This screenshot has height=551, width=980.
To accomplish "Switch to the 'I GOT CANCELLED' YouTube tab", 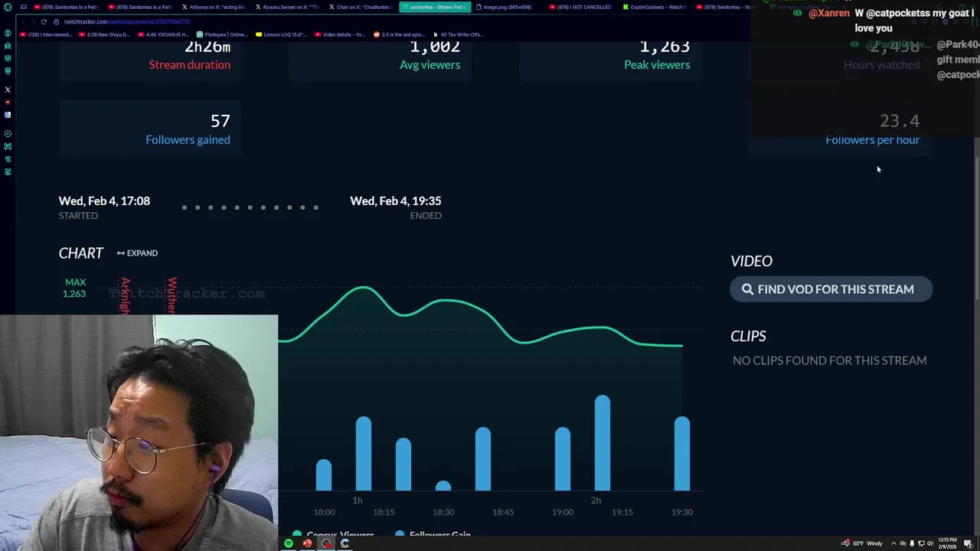I will click(x=582, y=7).
